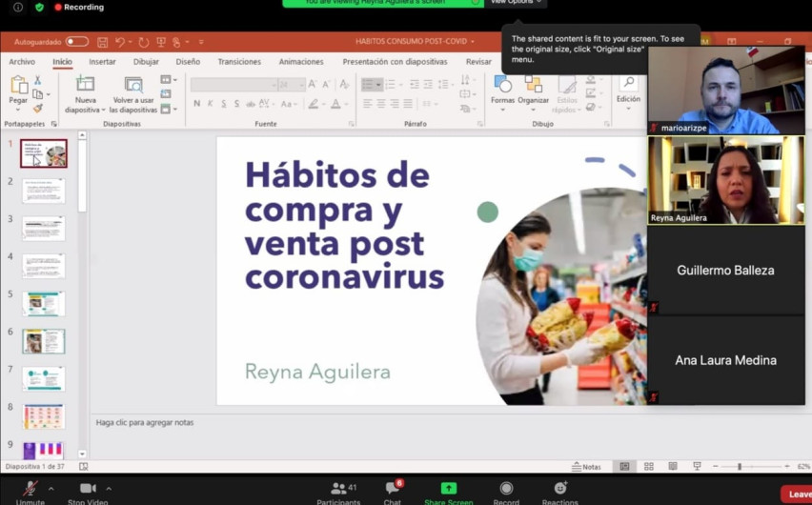Image resolution: width=812 pixels, height=505 pixels.
Task: Open the Revisar tab
Action: click(478, 62)
